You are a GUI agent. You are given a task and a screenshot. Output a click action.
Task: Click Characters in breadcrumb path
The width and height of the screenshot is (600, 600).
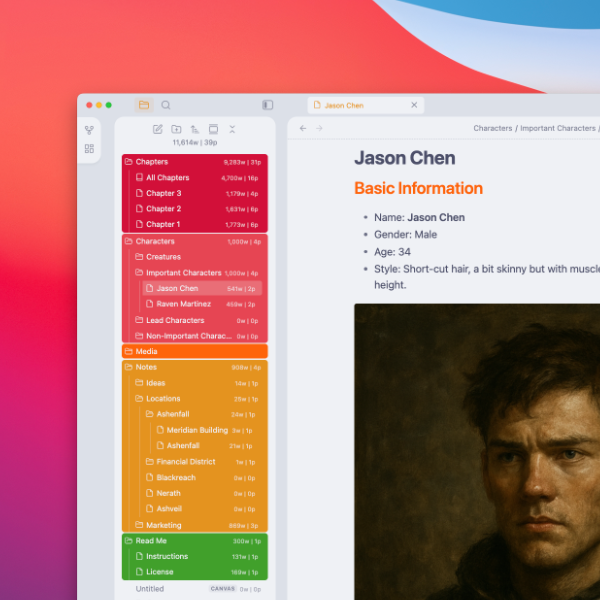tap(492, 128)
